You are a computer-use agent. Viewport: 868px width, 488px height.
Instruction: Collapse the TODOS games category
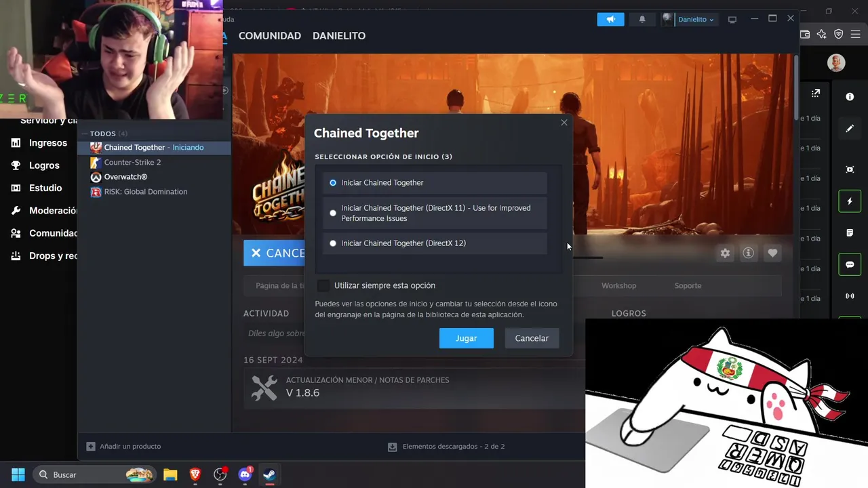point(85,134)
